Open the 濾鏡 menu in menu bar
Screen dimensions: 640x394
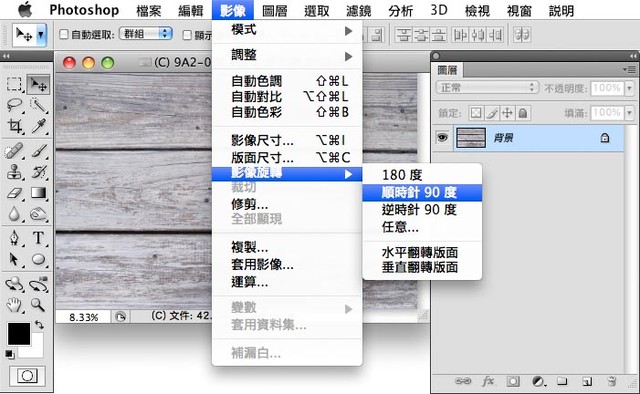(x=358, y=10)
